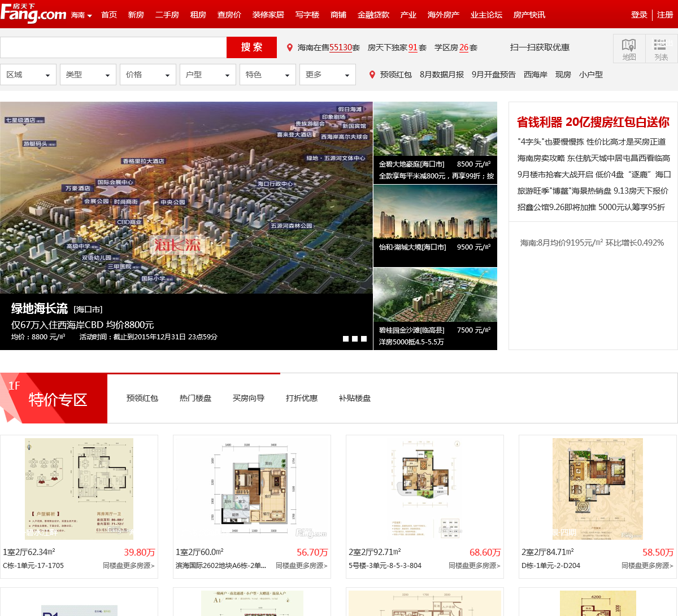Go to 首页 in the top navigation
This screenshot has width=678, height=616.
pos(109,15)
